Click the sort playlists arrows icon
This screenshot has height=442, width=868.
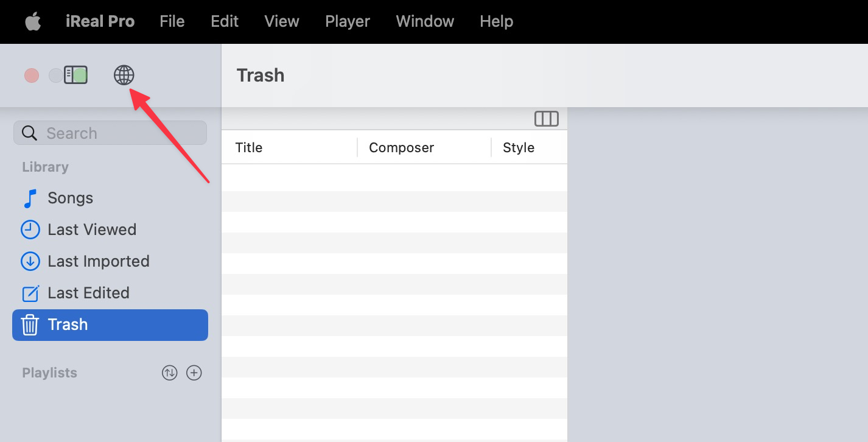tap(169, 373)
